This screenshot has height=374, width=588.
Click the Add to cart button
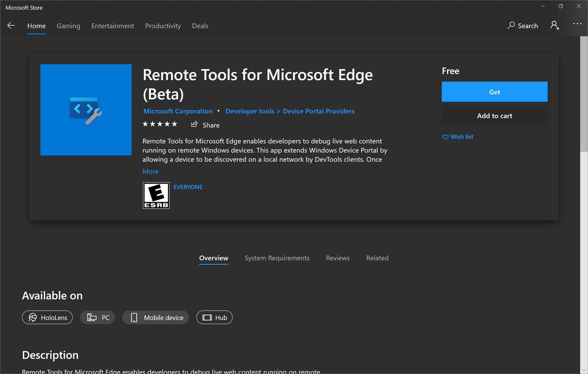coord(495,115)
